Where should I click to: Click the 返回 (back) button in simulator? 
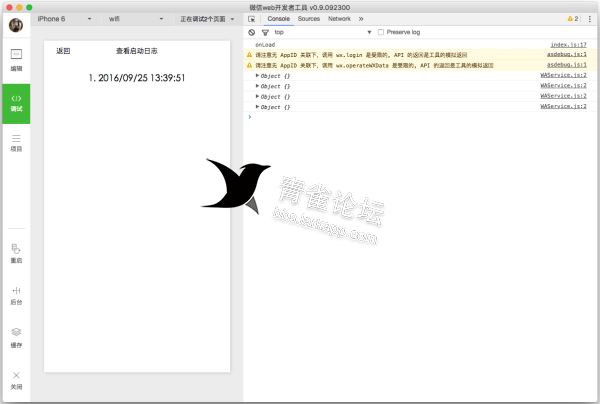pos(63,51)
